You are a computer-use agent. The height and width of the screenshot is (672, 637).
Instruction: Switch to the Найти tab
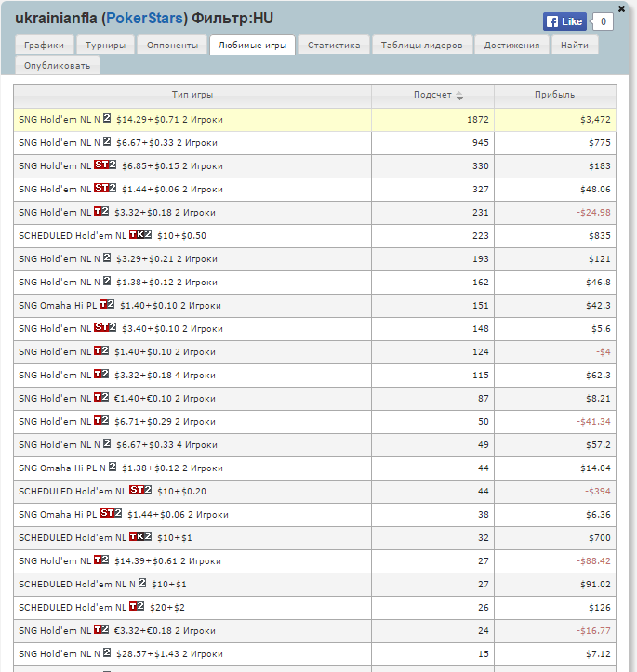tap(575, 45)
